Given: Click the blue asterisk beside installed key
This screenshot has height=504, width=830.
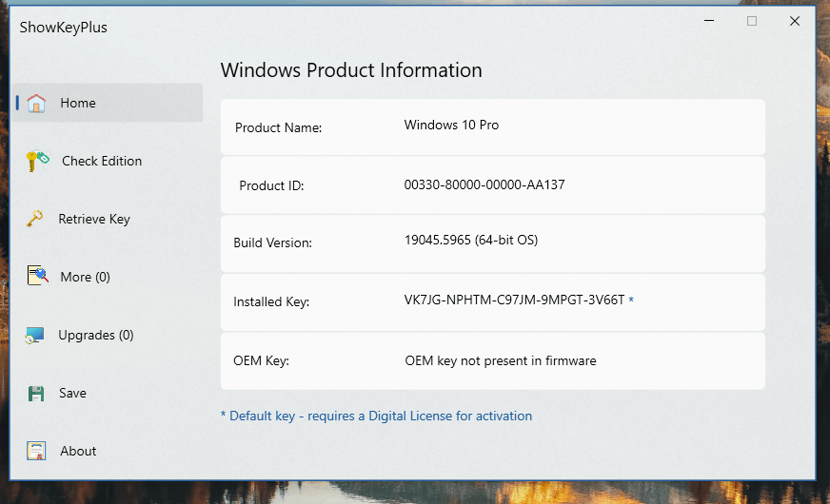Looking at the screenshot, I should (631, 300).
